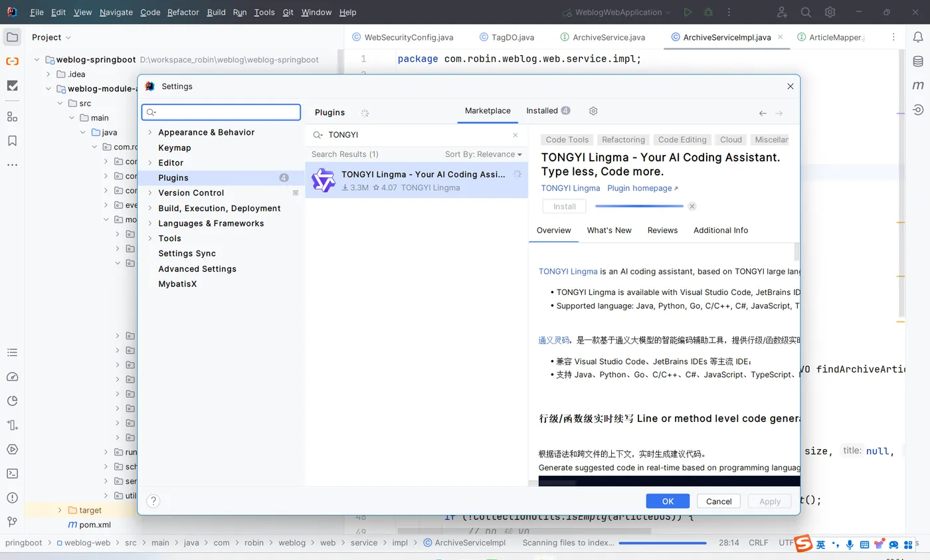This screenshot has height=560, width=930.
Task: Open the Services hexagon play icon
Action: (x=12, y=449)
